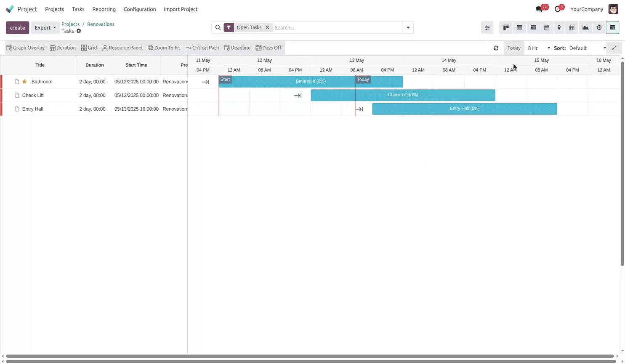Screen dimensions: 625x364
Task: Open the Reporting menu
Action: [x=104, y=9]
